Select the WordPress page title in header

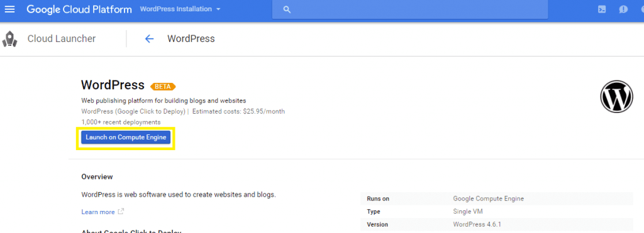point(191,39)
